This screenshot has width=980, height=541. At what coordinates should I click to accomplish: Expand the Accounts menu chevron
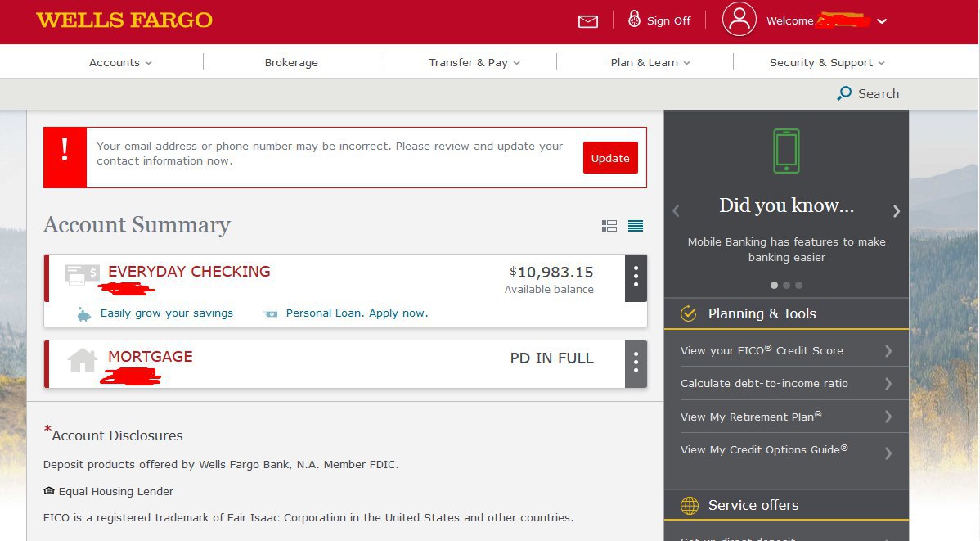pos(149,63)
